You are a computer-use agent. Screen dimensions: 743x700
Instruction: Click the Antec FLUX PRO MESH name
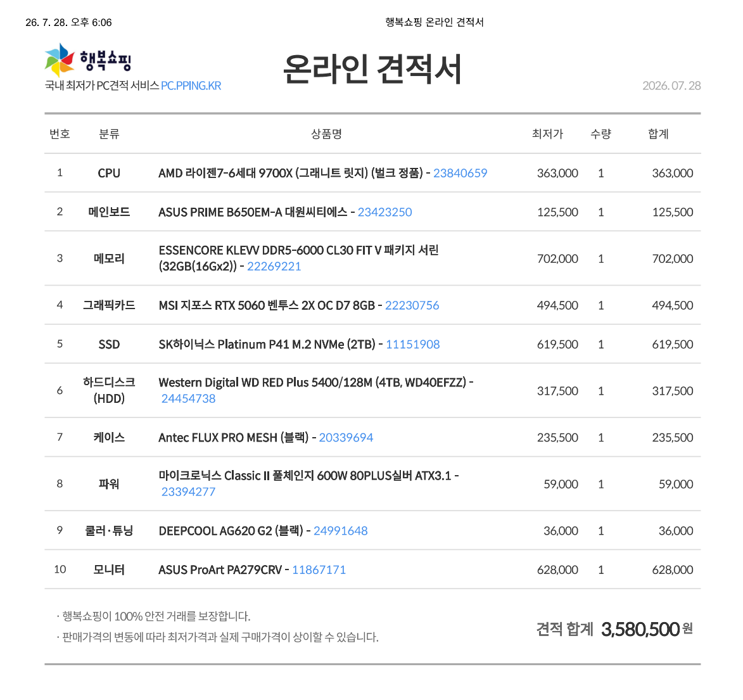[x=234, y=438]
